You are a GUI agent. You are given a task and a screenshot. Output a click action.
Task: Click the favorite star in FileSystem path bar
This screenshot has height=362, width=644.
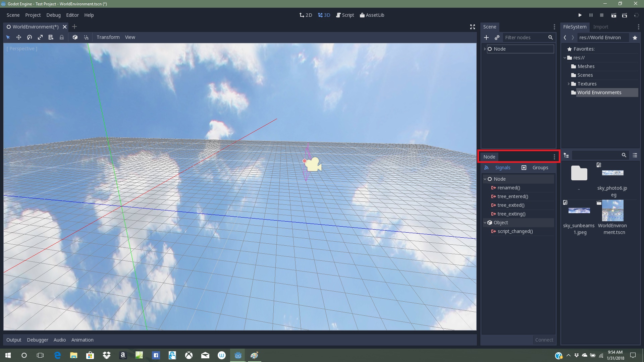click(x=635, y=38)
